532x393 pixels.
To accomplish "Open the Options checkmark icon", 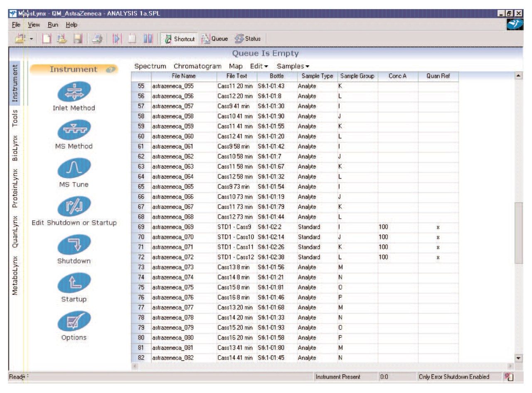I will [x=74, y=321].
